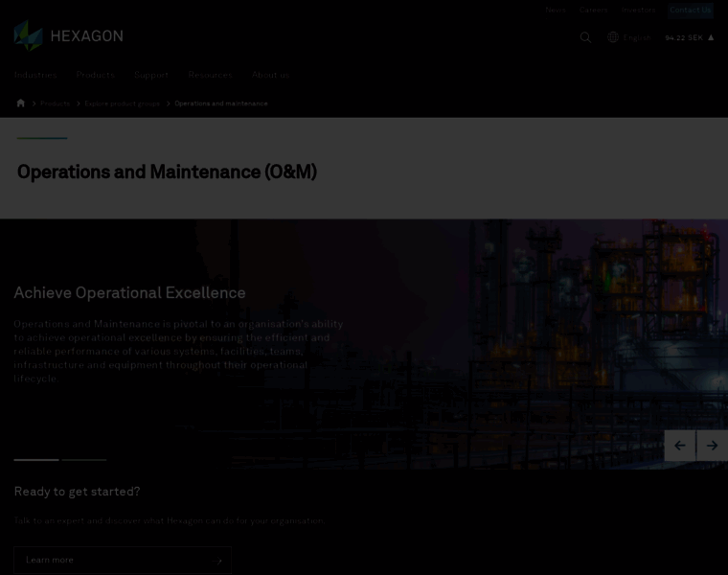The width and height of the screenshot is (728, 575).
Task: Click the Ready to get started? heading
Action: click(x=77, y=492)
